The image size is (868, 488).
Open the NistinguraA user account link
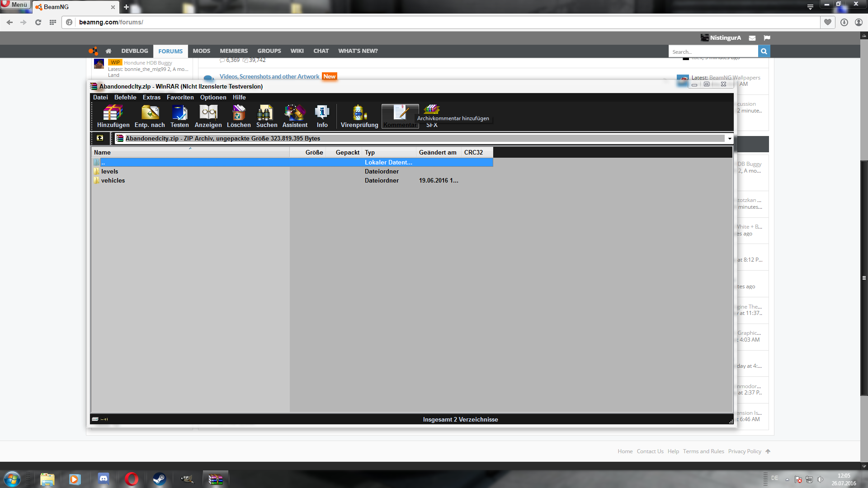[x=721, y=38]
